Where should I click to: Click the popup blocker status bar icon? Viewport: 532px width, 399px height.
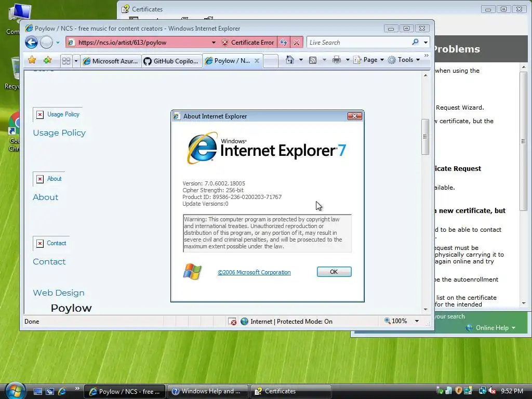click(x=232, y=321)
